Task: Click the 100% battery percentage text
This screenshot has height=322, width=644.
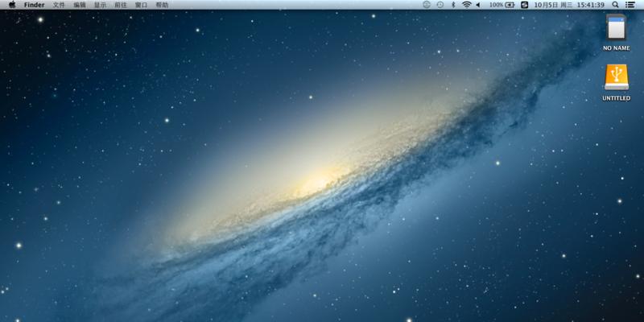Action: tap(496, 5)
